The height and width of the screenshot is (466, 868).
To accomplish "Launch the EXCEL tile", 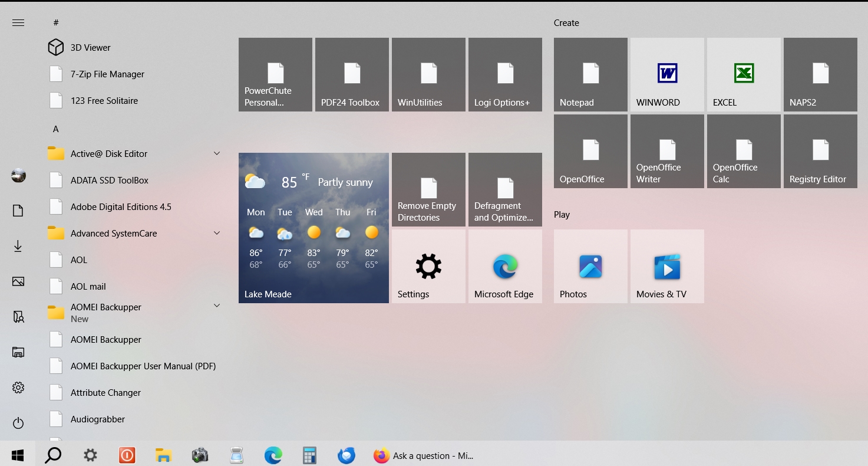I will tap(744, 74).
